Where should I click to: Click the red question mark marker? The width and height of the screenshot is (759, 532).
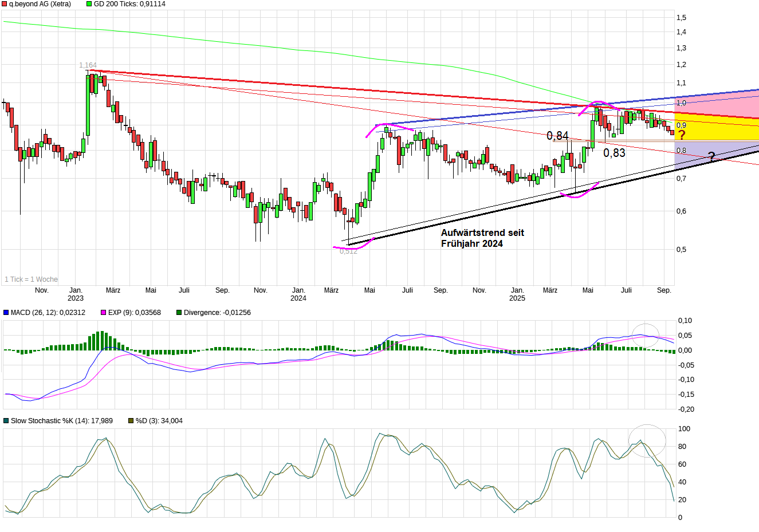(682, 133)
